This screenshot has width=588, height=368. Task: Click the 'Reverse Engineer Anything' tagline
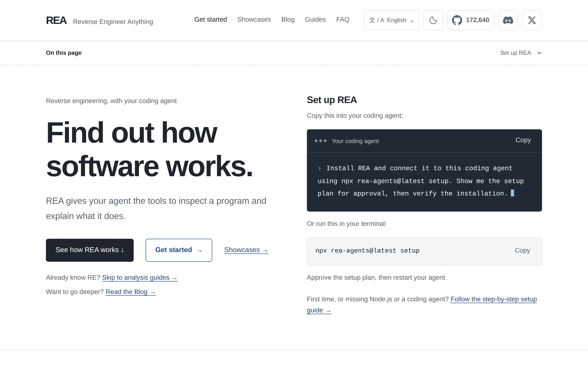[113, 22]
